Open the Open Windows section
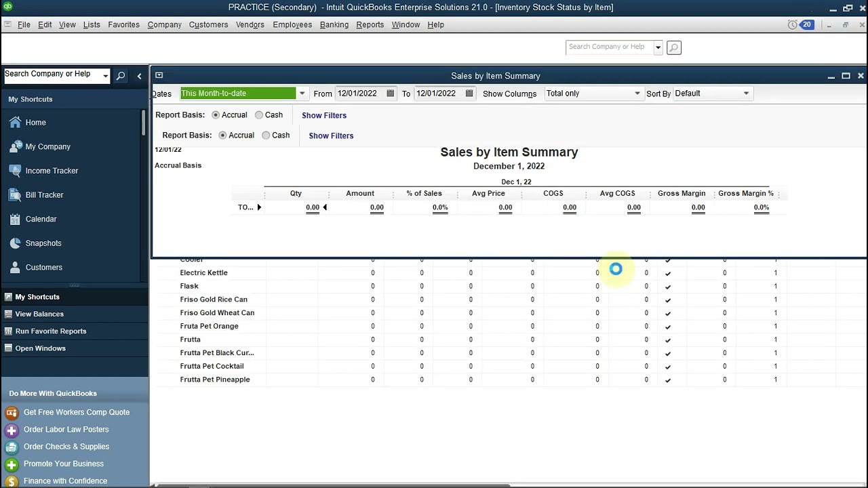 (x=75, y=348)
